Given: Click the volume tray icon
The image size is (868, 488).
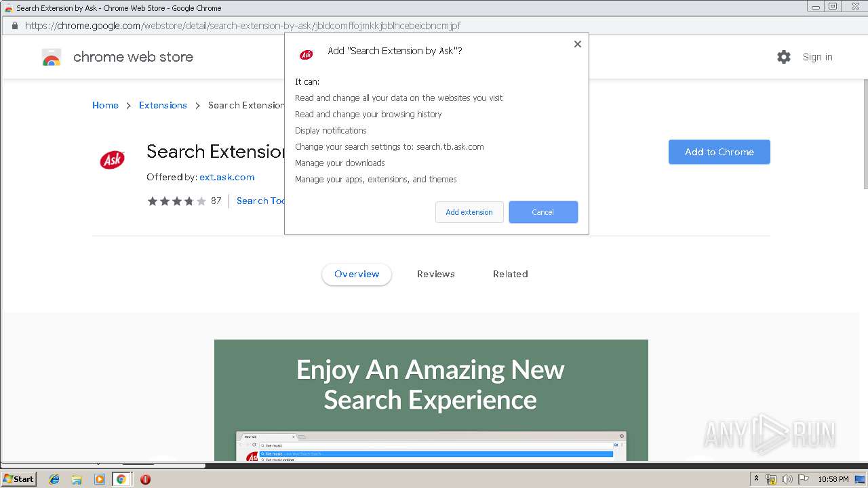Looking at the screenshot, I should pyautogui.click(x=787, y=479).
